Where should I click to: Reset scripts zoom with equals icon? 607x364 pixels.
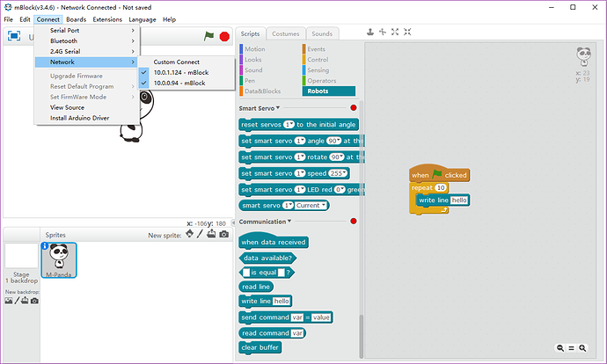point(572,348)
